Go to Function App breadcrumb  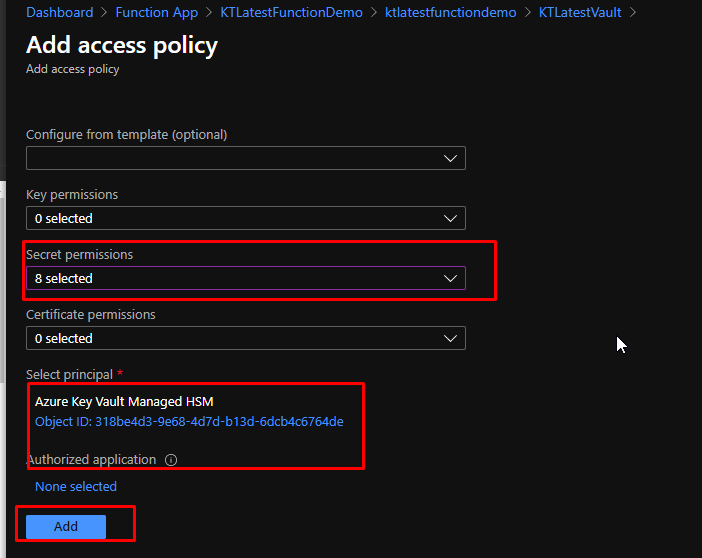157,13
